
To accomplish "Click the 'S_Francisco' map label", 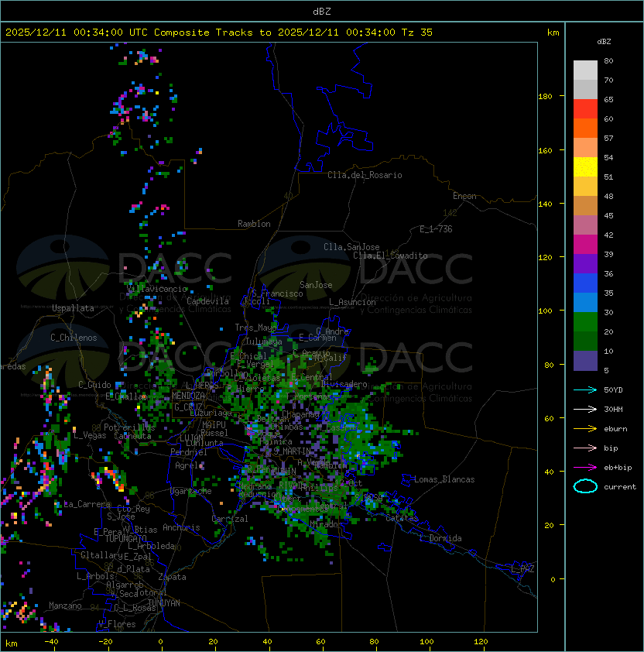I will tap(277, 293).
